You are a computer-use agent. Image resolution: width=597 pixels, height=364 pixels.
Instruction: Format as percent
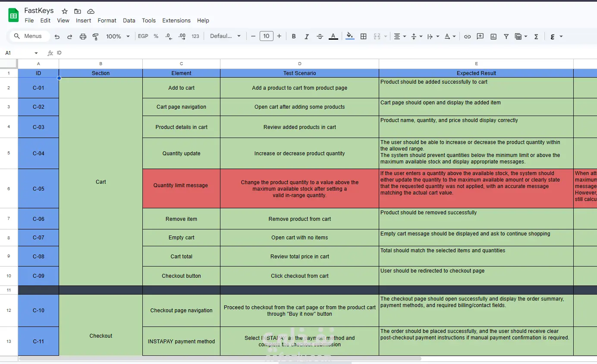pyautogui.click(x=156, y=36)
